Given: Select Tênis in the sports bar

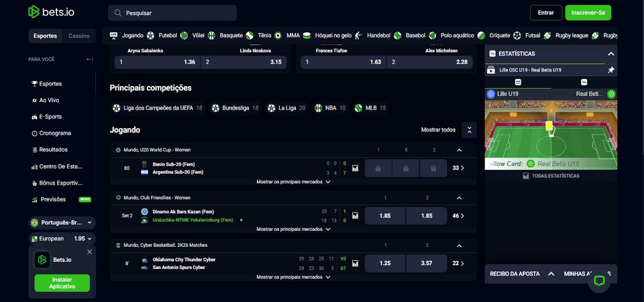Looking at the screenshot, I should tap(259, 36).
